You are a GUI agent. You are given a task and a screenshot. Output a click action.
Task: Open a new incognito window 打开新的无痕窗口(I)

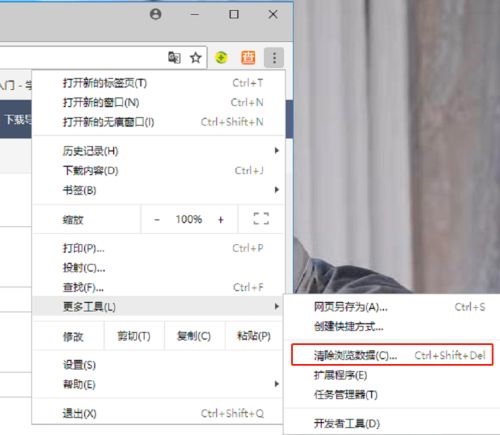[159, 122]
